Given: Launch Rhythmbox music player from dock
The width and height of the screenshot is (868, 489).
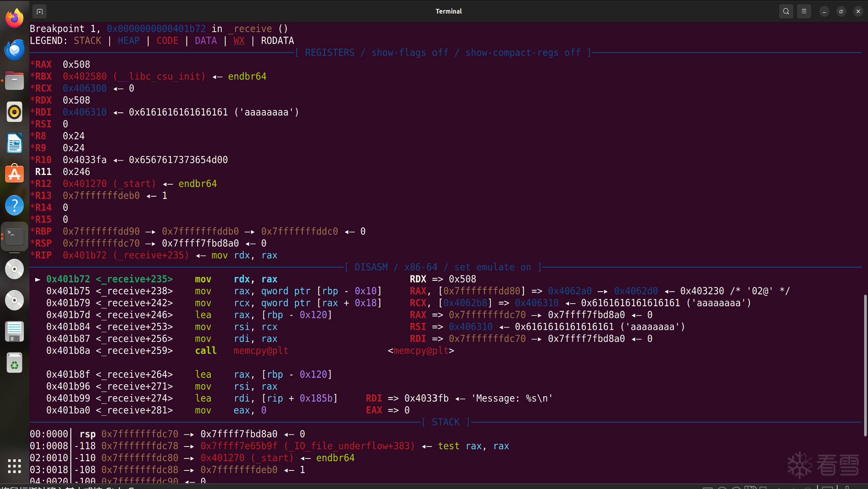Looking at the screenshot, I should [x=15, y=112].
